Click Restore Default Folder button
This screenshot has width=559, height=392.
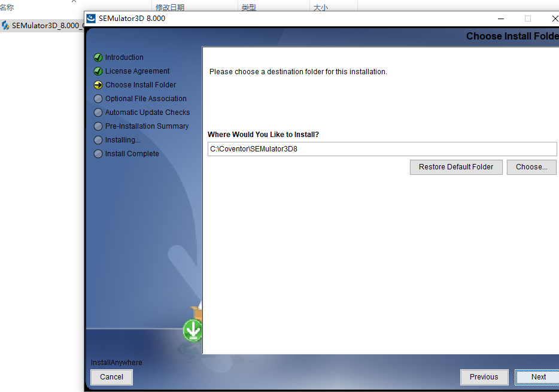[456, 167]
